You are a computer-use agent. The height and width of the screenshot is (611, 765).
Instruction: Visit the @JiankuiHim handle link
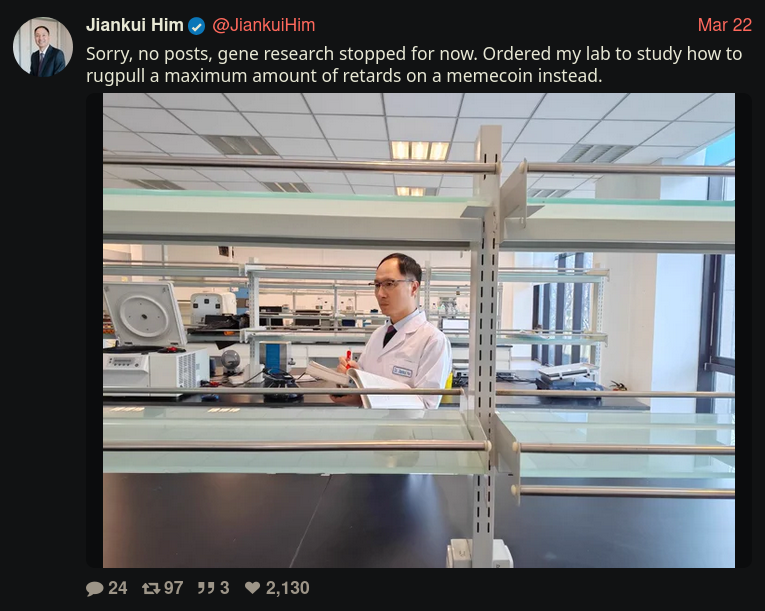(x=263, y=25)
